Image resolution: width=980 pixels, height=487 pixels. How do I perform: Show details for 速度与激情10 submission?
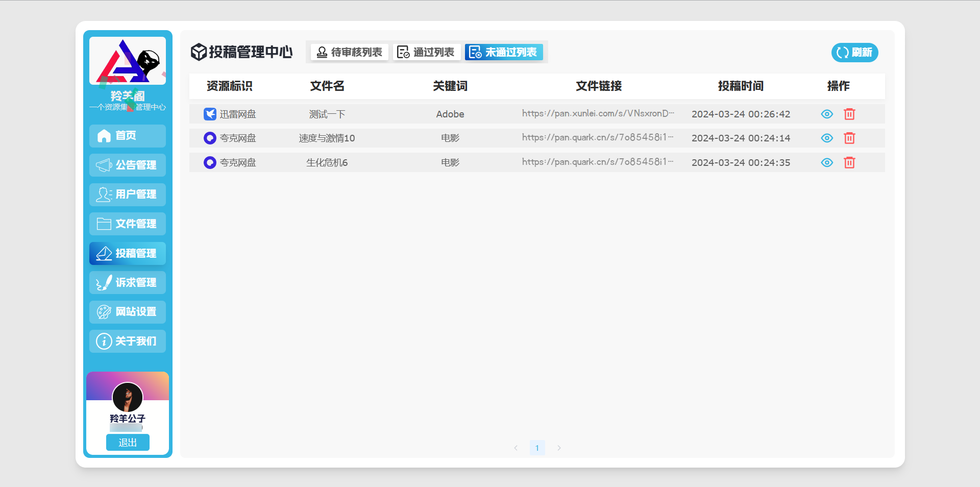click(827, 138)
